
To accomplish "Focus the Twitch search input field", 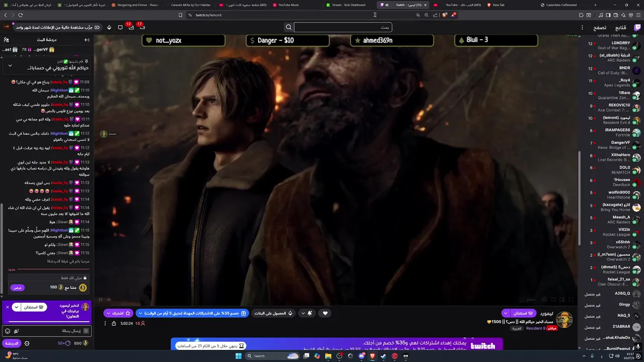I will (x=343, y=28).
